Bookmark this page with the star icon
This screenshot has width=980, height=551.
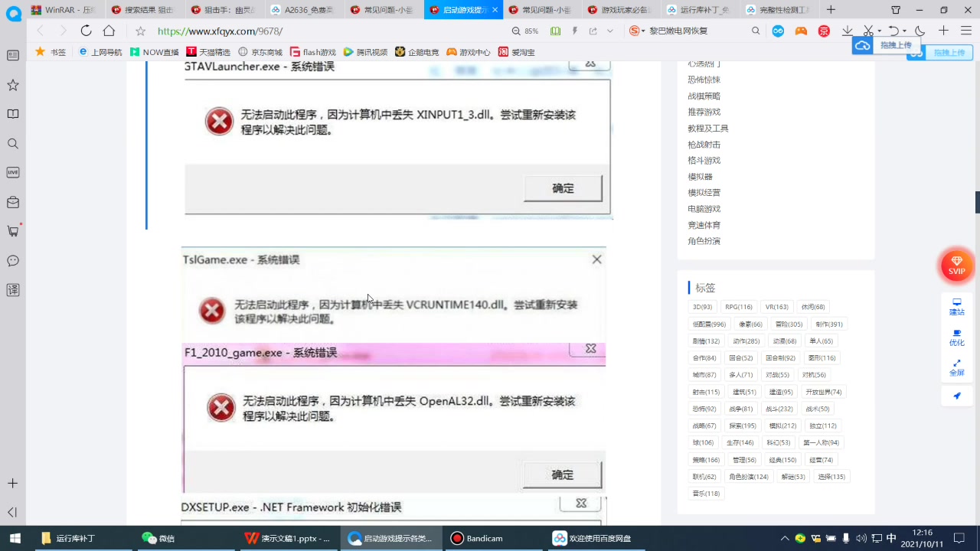point(140,31)
